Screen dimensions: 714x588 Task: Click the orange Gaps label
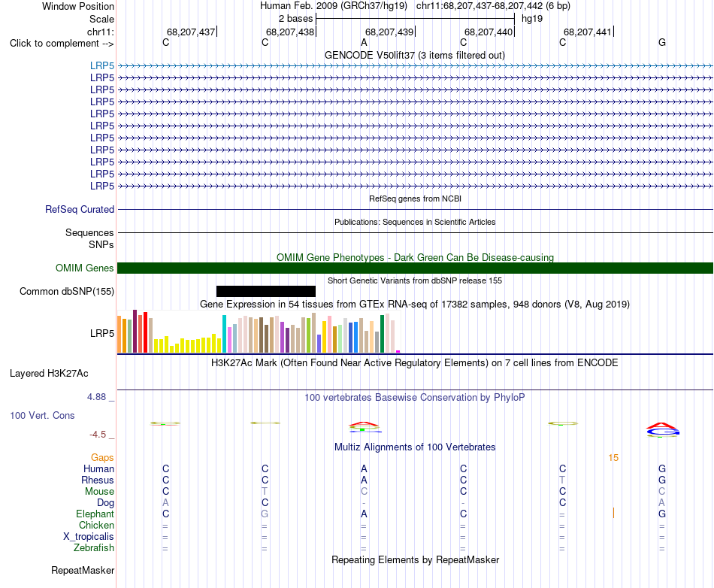(x=102, y=458)
